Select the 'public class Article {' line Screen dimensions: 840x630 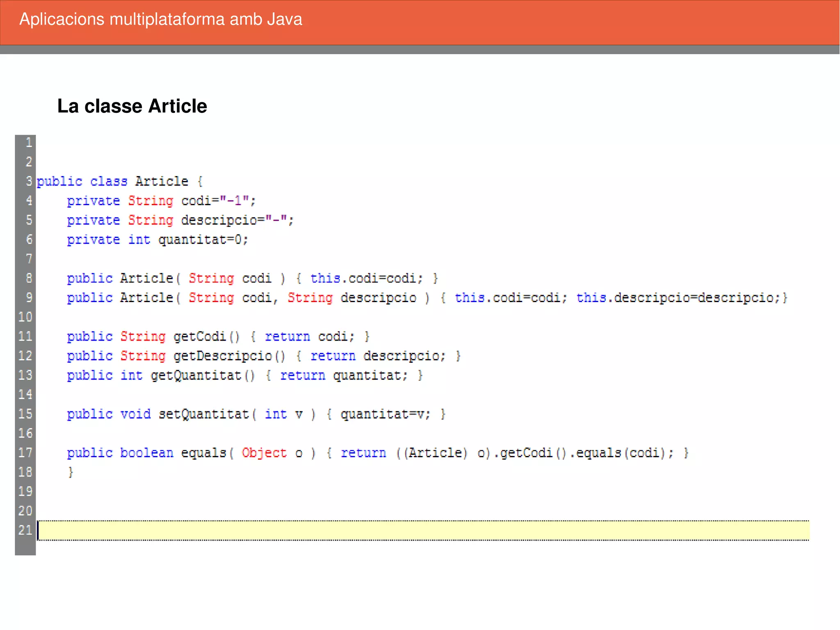click(x=120, y=181)
